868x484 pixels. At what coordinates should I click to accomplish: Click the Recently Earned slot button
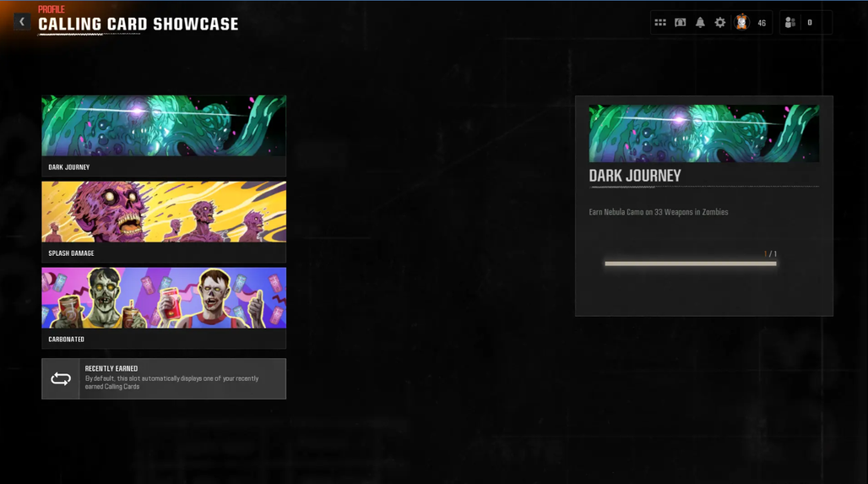coord(164,378)
